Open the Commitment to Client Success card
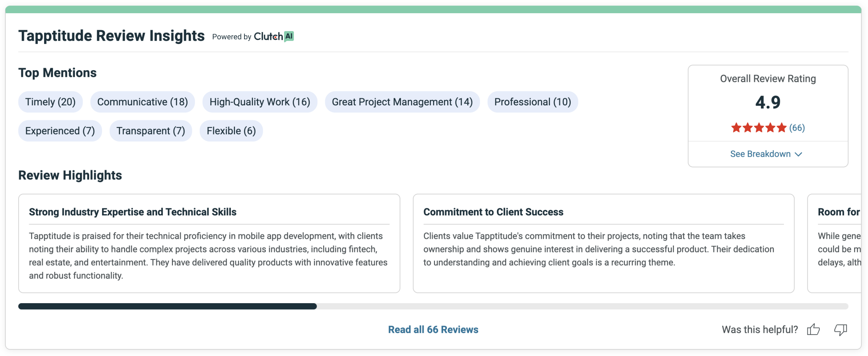 [604, 243]
